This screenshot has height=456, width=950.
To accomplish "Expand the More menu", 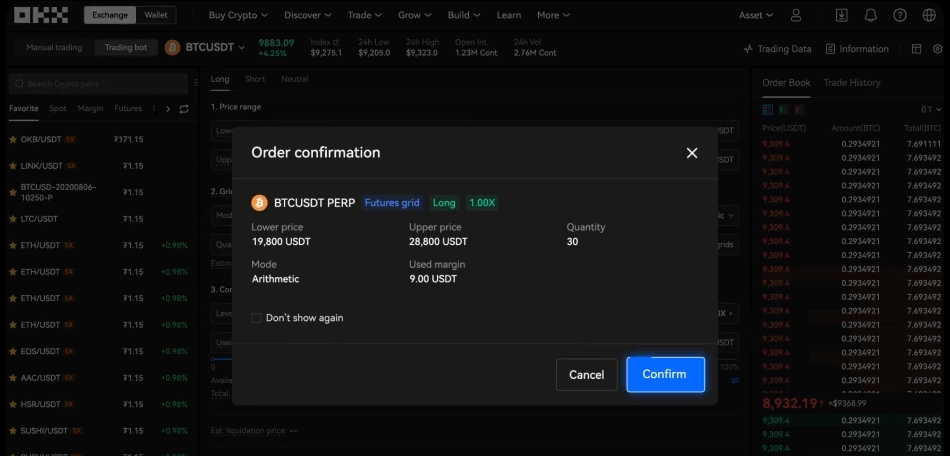I will [x=554, y=15].
